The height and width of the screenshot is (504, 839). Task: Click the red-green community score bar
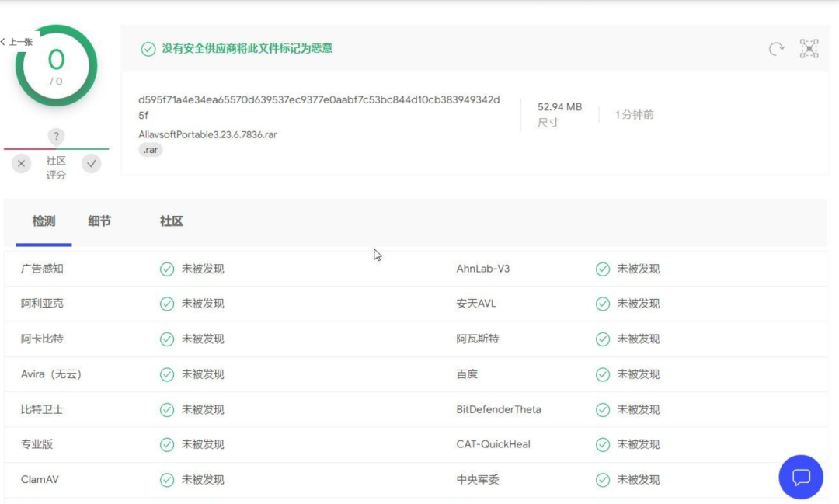tap(56, 149)
